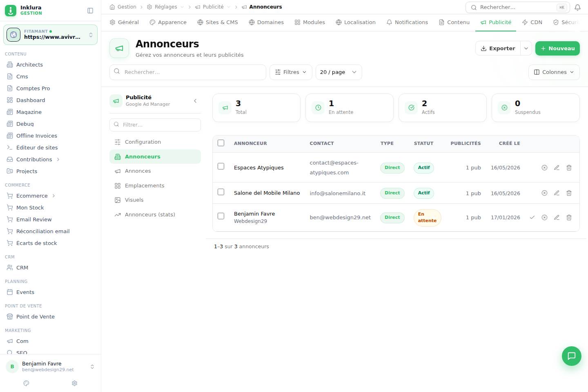Open the arrow menu next to Exporter
The image size is (588, 392).
526,48
